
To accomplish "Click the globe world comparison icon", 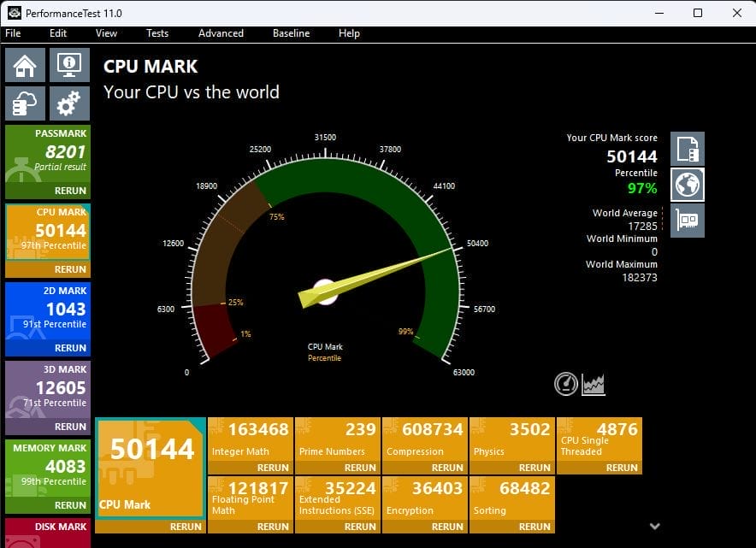I will [688, 185].
